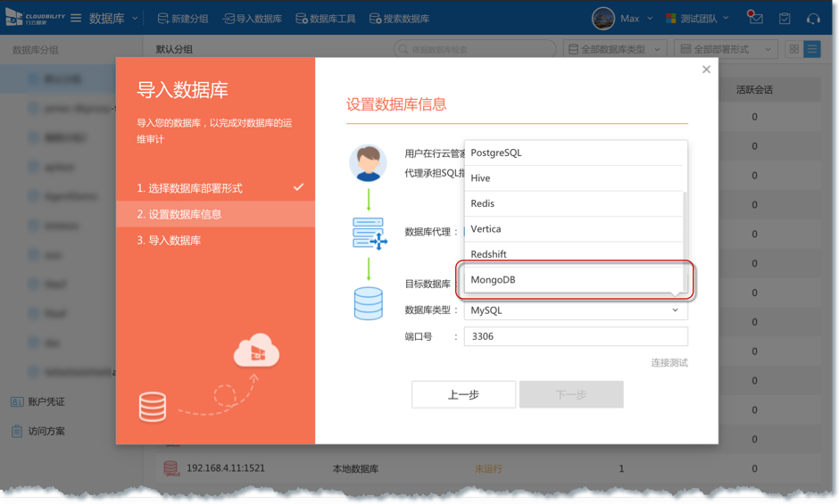Click the hamburger menu icon beside 数据库
Screen dimensions: 839x504
pyautogui.click(x=76, y=18)
